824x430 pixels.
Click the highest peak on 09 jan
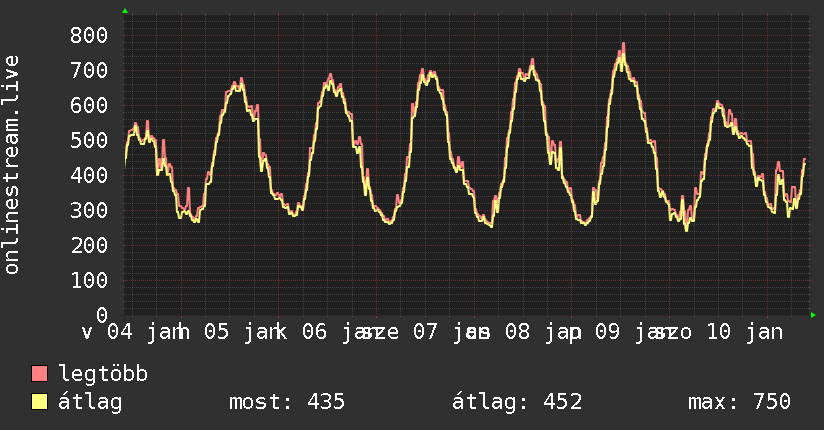pyautogui.click(x=623, y=45)
